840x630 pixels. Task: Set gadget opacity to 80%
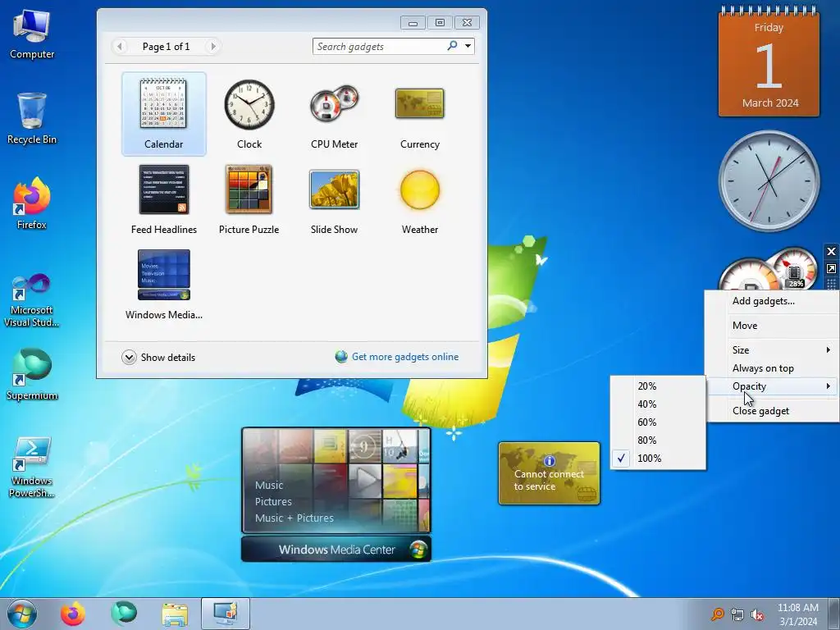click(658, 441)
